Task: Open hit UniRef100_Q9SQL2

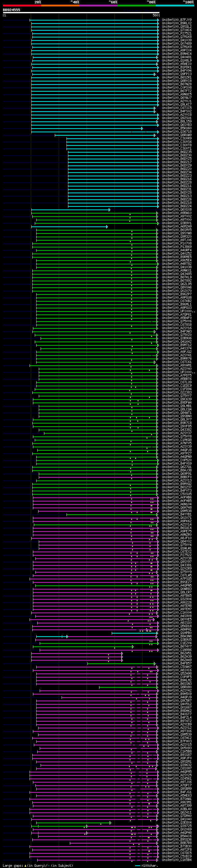Action: (x=177, y=26)
